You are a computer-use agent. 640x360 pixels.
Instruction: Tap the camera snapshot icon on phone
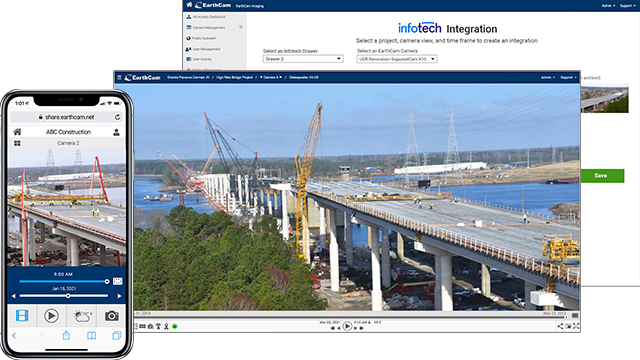click(x=111, y=316)
